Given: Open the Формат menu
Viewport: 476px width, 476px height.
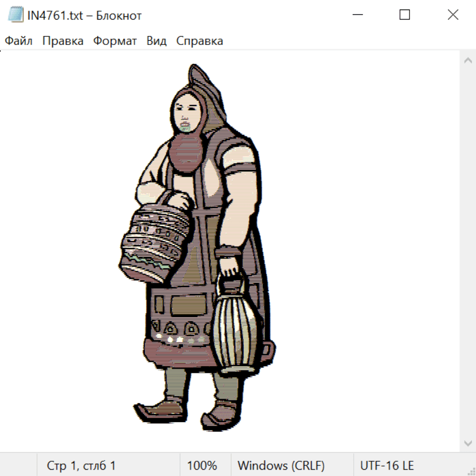Looking at the screenshot, I should (x=115, y=41).
